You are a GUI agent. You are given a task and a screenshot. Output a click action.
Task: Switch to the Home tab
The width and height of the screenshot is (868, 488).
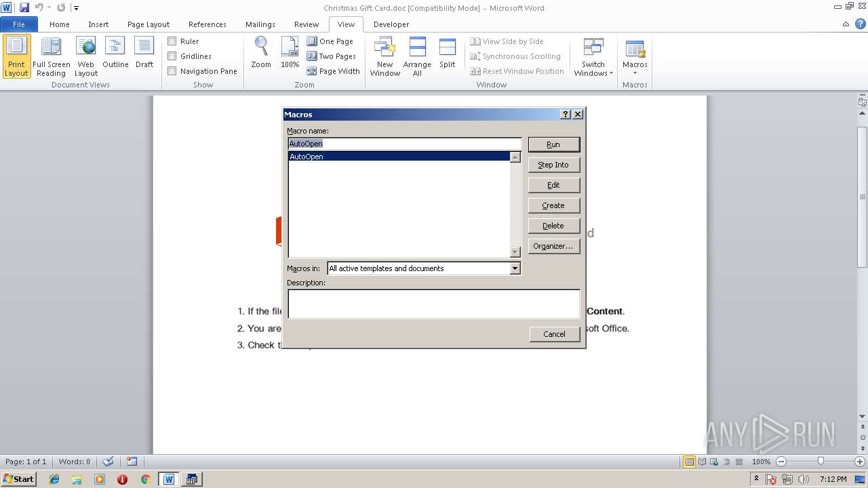tap(60, 24)
